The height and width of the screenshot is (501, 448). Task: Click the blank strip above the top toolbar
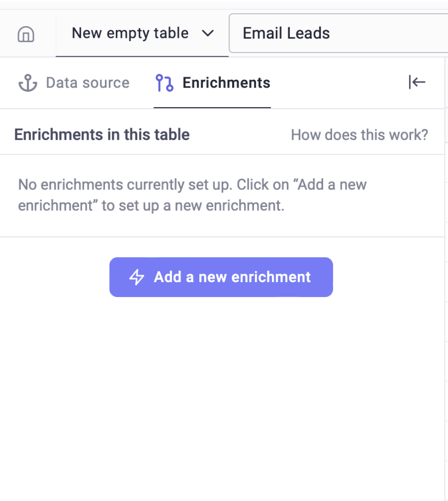tap(224, 5)
